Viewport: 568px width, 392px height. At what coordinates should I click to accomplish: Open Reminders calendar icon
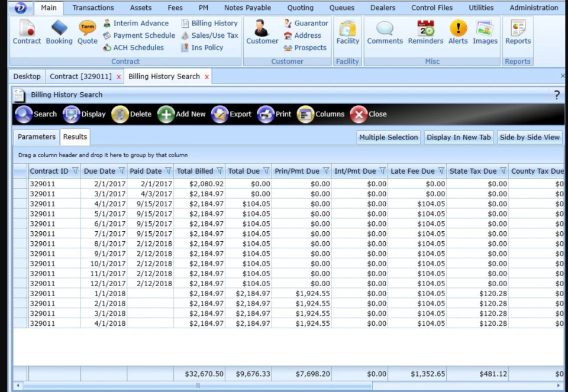(x=425, y=28)
